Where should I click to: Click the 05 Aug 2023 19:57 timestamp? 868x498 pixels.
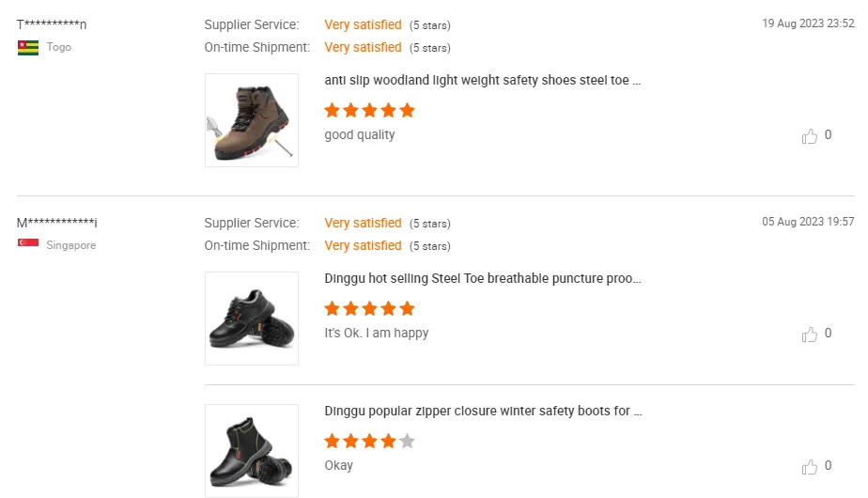point(808,223)
